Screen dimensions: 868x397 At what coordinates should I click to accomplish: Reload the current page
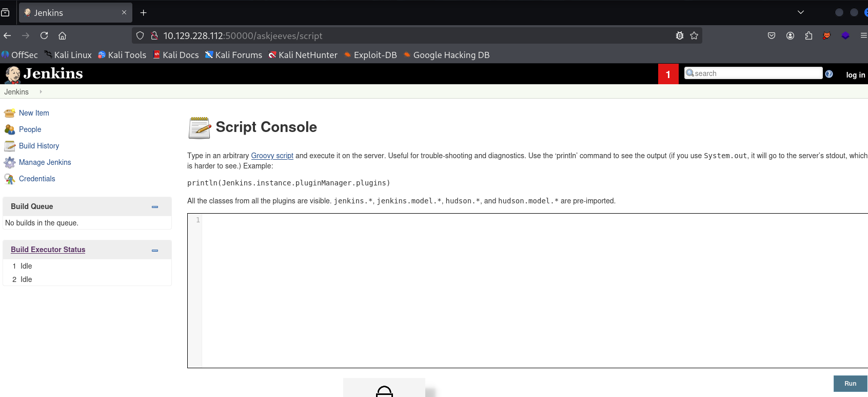[44, 35]
